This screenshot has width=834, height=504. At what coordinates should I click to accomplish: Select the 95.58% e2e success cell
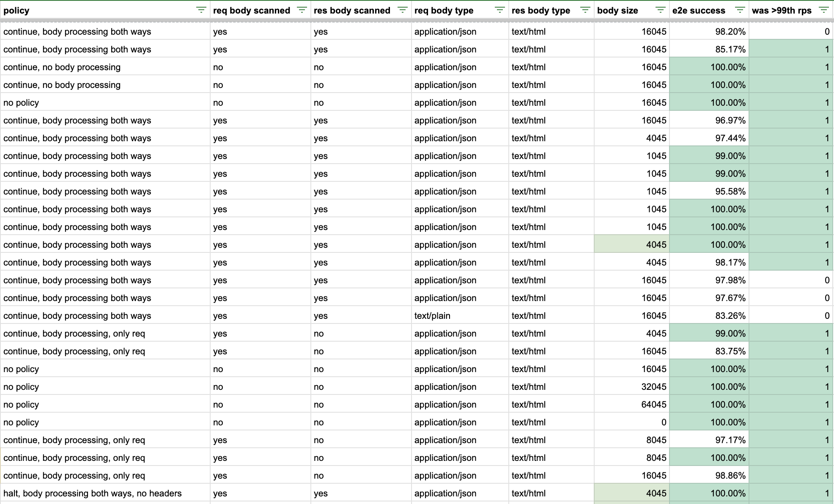pyautogui.click(x=730, y=192)
